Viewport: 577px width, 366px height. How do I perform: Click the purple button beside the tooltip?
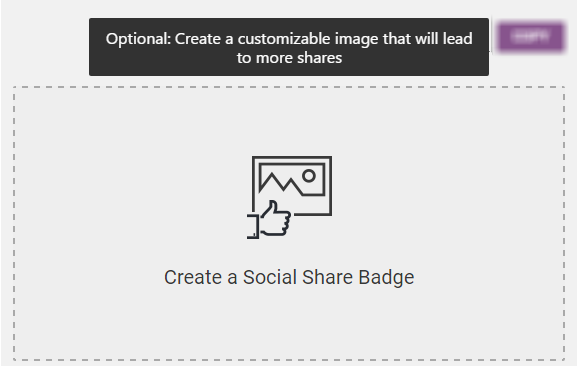[531, 36]
